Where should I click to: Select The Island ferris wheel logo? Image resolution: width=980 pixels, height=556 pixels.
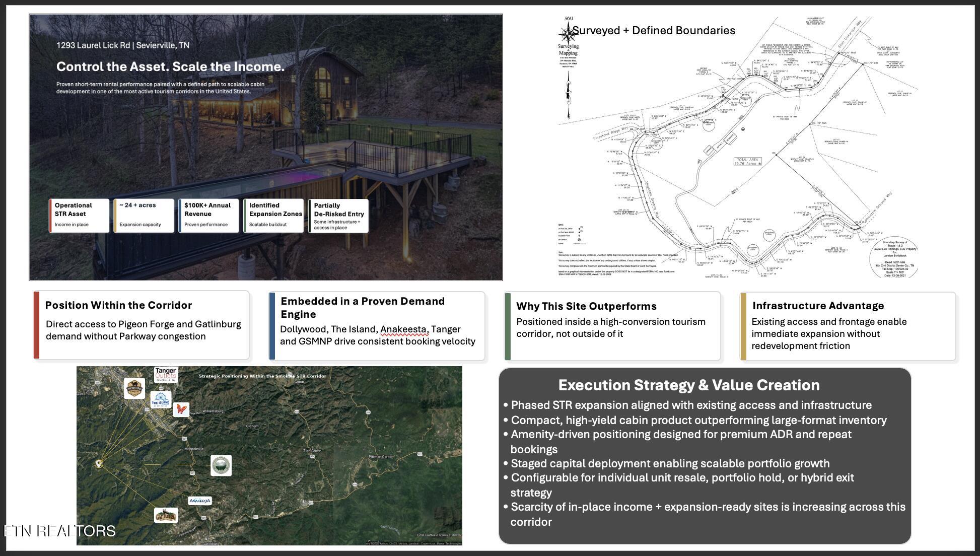point(161,400)
